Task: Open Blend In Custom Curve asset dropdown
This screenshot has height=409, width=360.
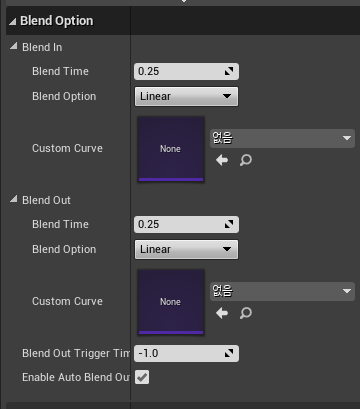Action: [x=282, y=138]
